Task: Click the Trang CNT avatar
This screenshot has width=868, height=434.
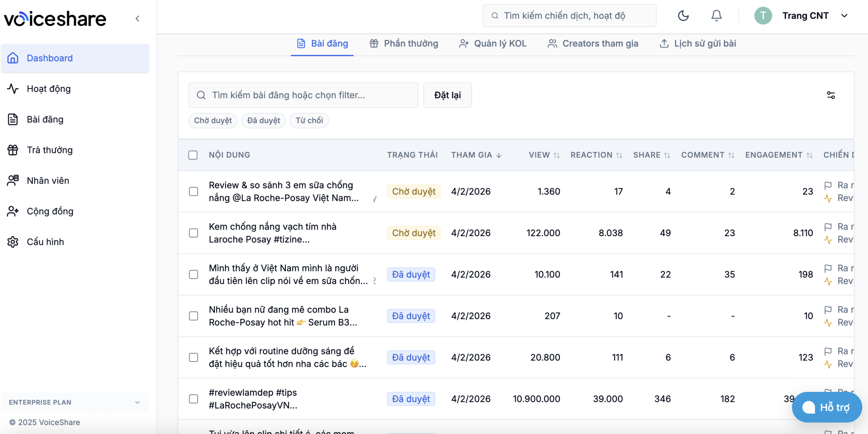Action: pos(763,16)
